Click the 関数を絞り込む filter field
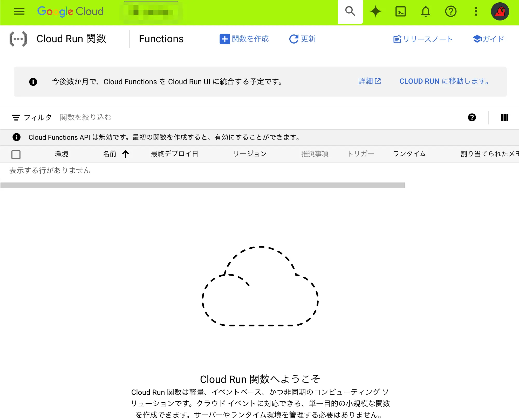 (86, 117)
